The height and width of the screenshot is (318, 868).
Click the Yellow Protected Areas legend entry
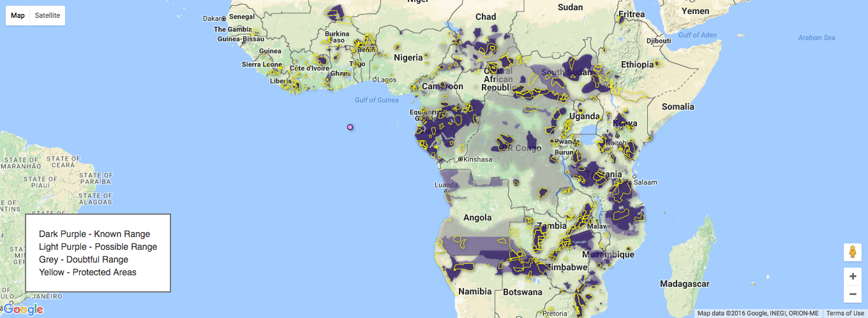(x=87, y=272)
